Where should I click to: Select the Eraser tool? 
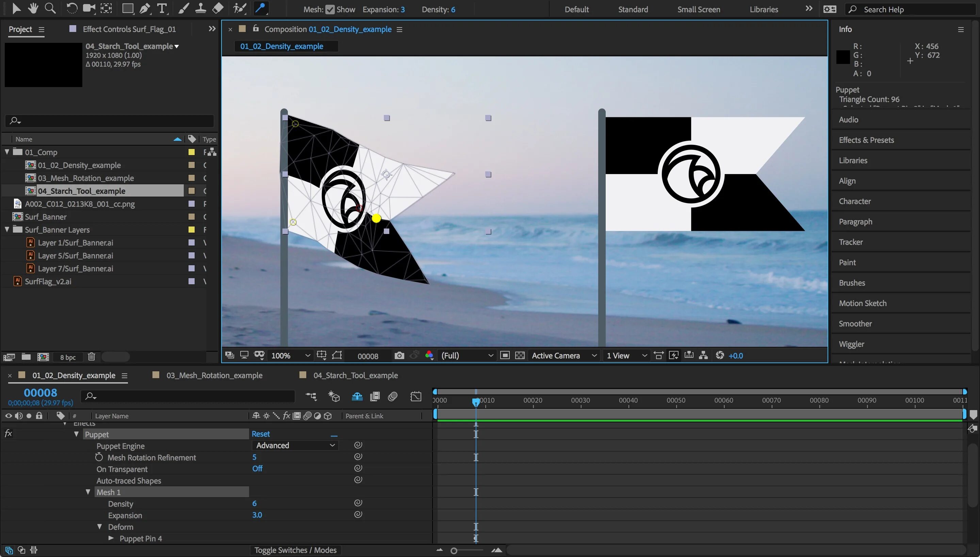pyautogui.click(x=218, y=8)
